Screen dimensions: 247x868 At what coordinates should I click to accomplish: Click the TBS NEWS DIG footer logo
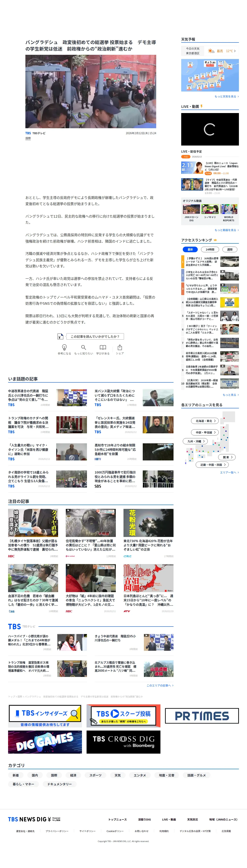click(x=34, y=819)
